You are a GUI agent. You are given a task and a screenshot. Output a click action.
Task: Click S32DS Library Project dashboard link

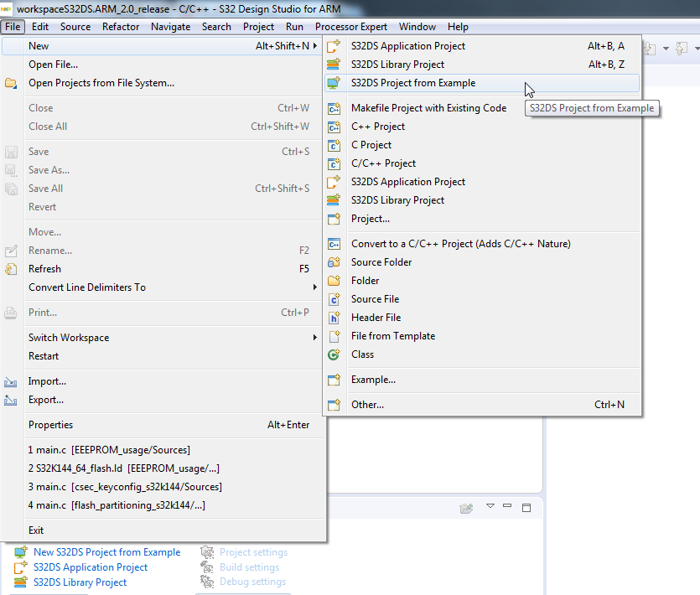80,582
